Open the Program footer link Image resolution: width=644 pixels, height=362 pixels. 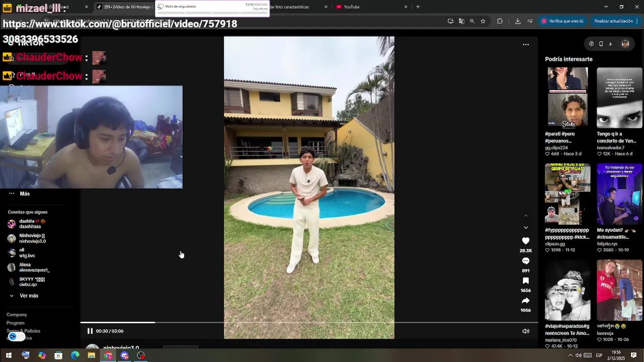pyautogui.click(x=16, y=323)
